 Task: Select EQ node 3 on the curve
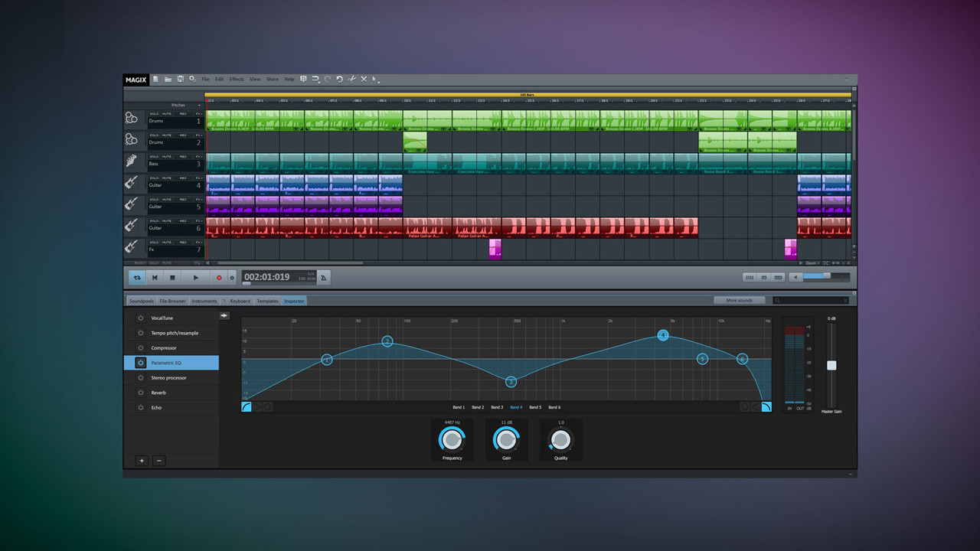click(511, 382)
